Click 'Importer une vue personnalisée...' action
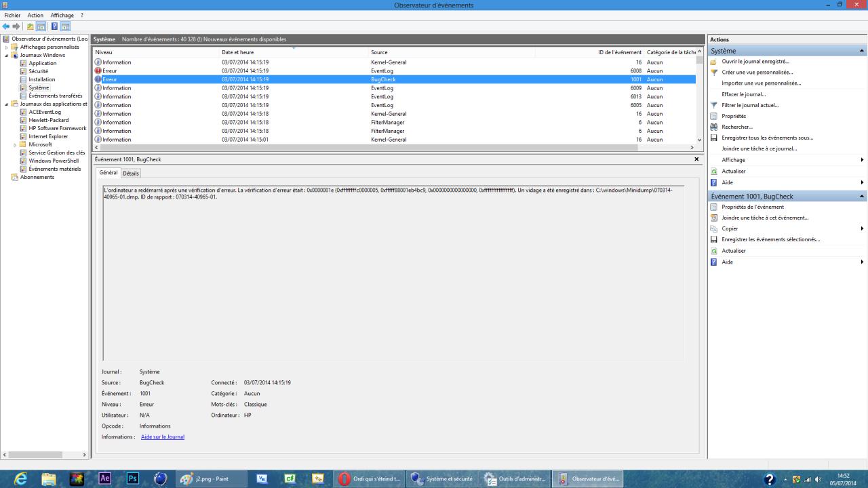The height and width of the screenshot is (488, 868). (761, 83)
